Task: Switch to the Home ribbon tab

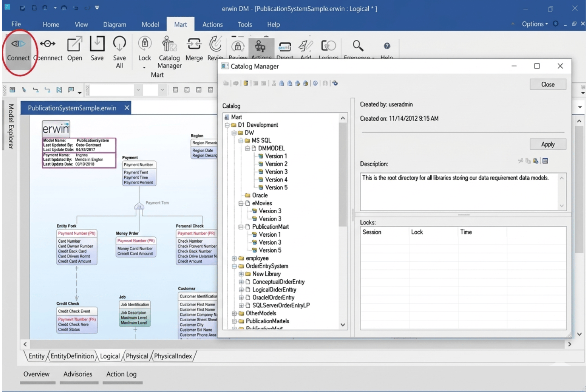Action: click(51, 24)
